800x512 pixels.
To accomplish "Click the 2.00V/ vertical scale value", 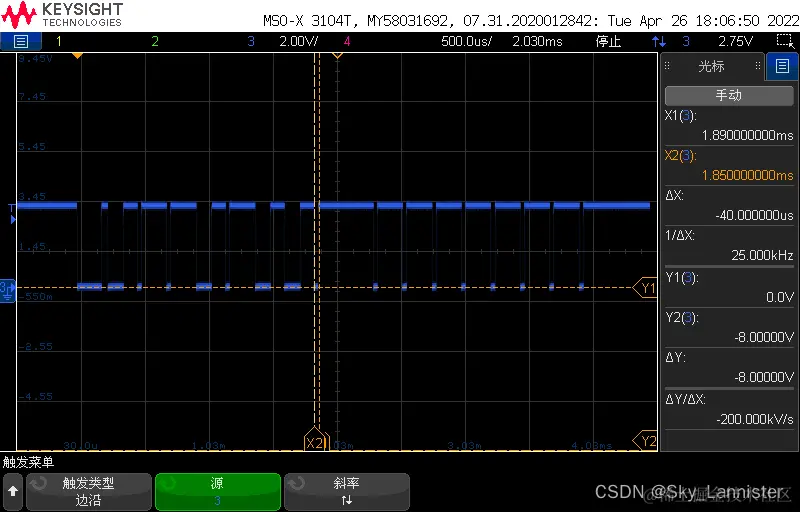I will click(x=298, y=41).
